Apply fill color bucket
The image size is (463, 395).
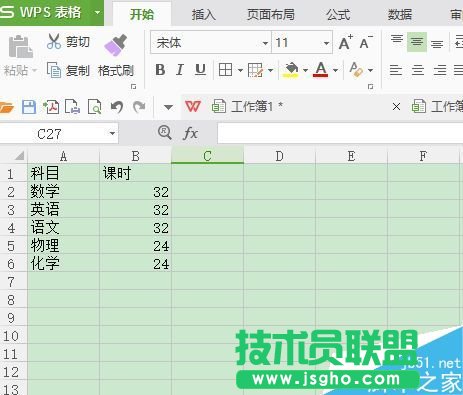click(291, 70)
